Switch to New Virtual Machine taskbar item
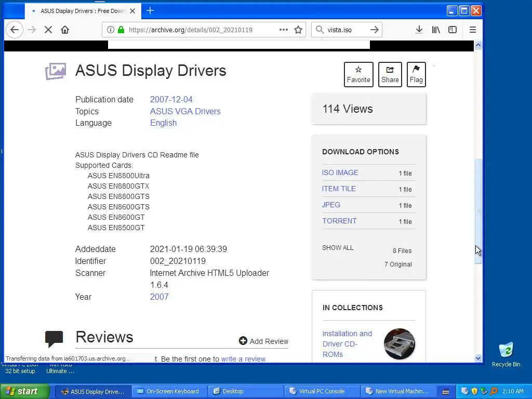The width and height of the screenshot is (532, 399). 397,392
